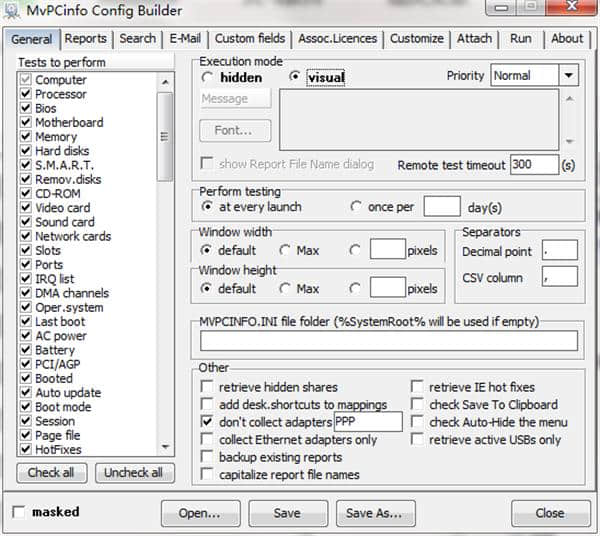Image resolution: width=600 pixels, height=536 pixels.
Task: Toggle the S.M.A.R.T. test checkbox
Action: point(25,165)
